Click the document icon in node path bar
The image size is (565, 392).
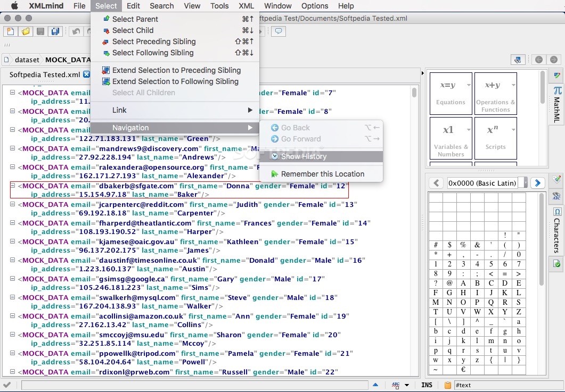click(x=6, y=60)
